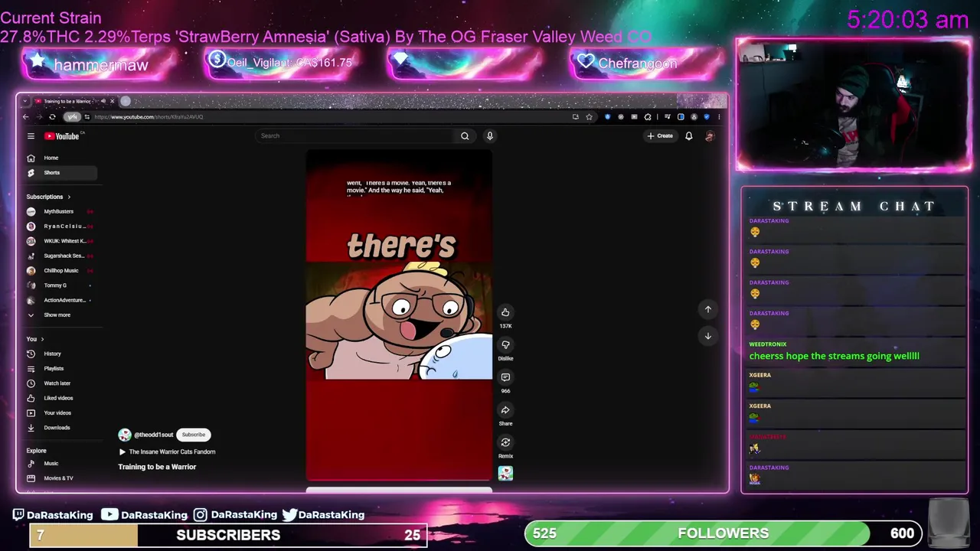This screenshot has height=551, width=980.
Task: Open the YouTube hamburger guide menu
Action: click(x=31, y=136)
